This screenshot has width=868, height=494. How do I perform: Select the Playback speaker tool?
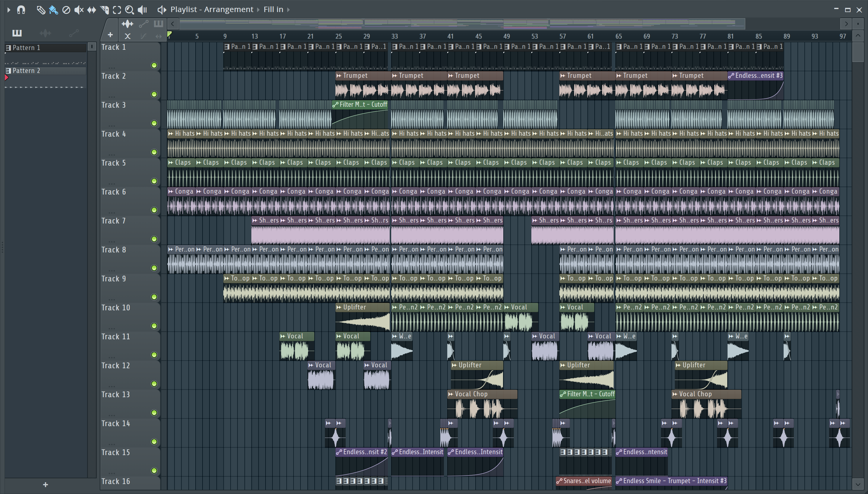[x=142, y=10]
